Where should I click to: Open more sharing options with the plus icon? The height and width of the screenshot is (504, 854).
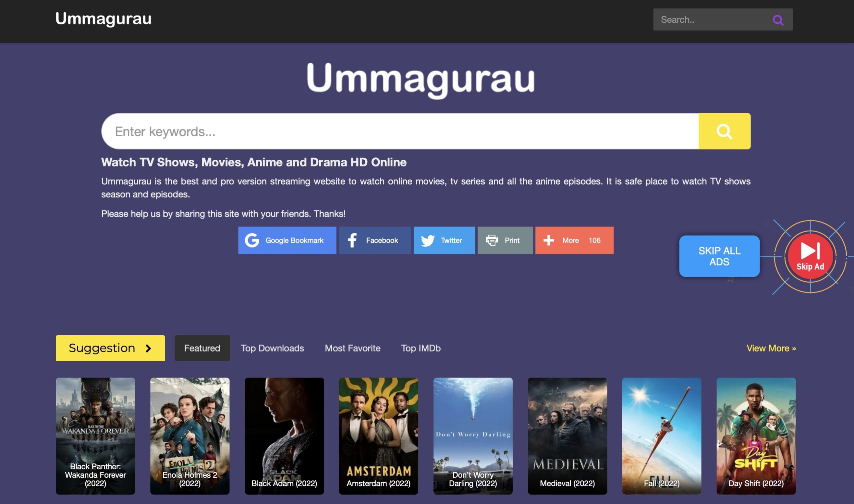549,240
